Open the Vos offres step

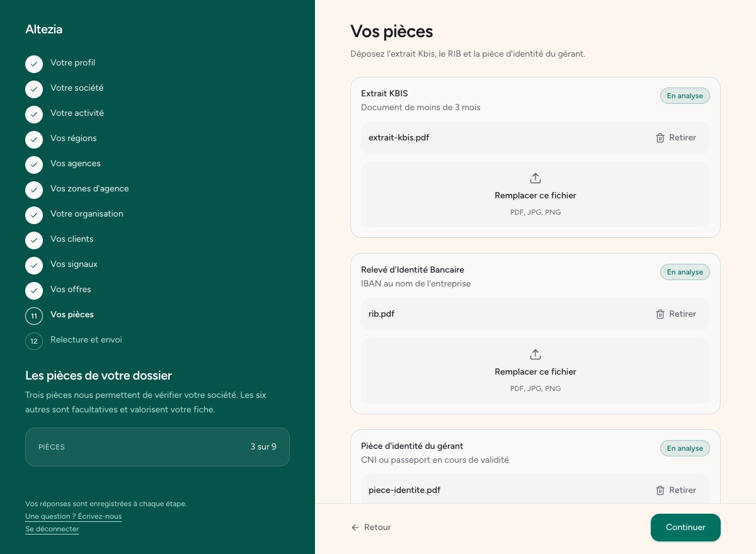[71, 290]
